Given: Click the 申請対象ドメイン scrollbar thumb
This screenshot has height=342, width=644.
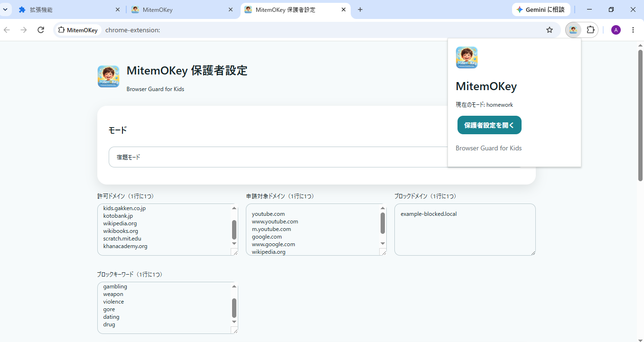Looking at the screenshot, I should point(383,223).
